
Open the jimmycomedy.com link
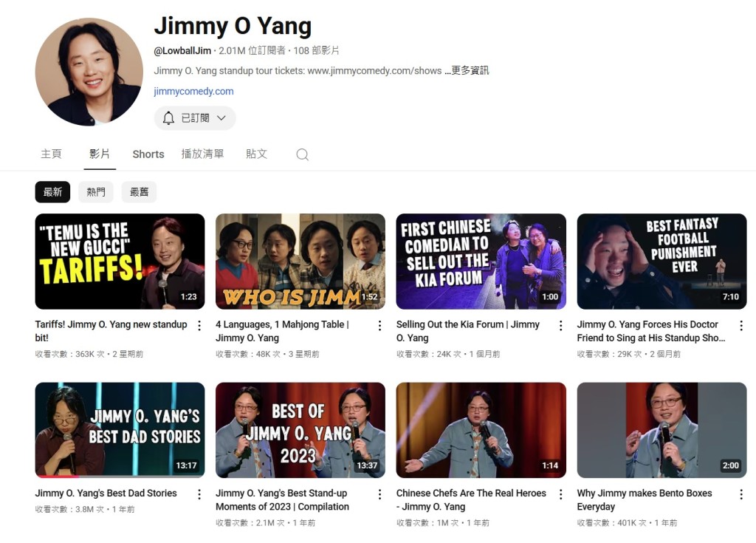pos(194,91)
